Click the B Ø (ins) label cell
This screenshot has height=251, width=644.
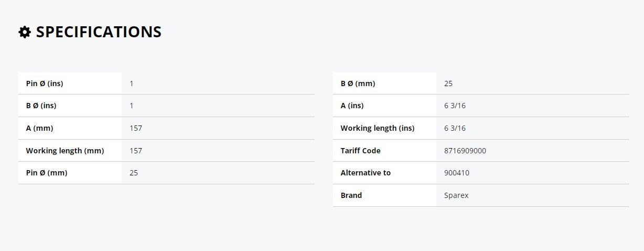70,106
